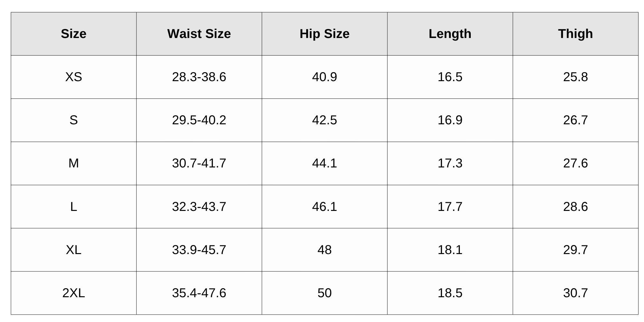644x322 pixels.
Task: Click the Hip Size column header
Action: tap(324, 34)
